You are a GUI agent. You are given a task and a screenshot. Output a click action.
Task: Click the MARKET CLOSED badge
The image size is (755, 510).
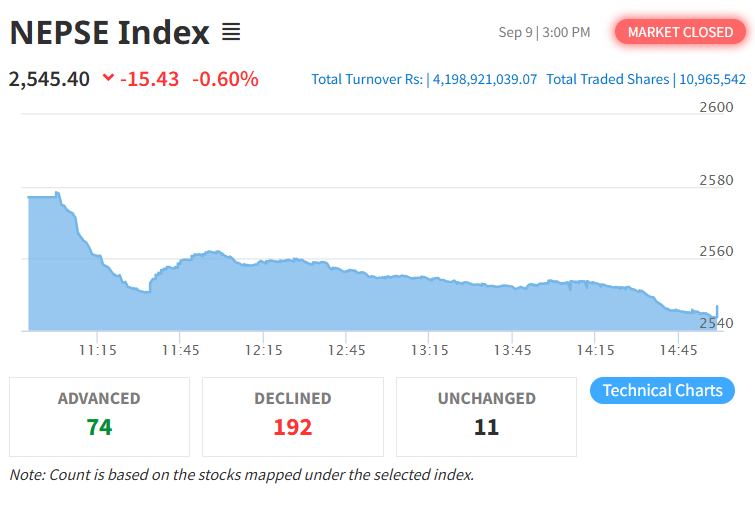(680, 32)
